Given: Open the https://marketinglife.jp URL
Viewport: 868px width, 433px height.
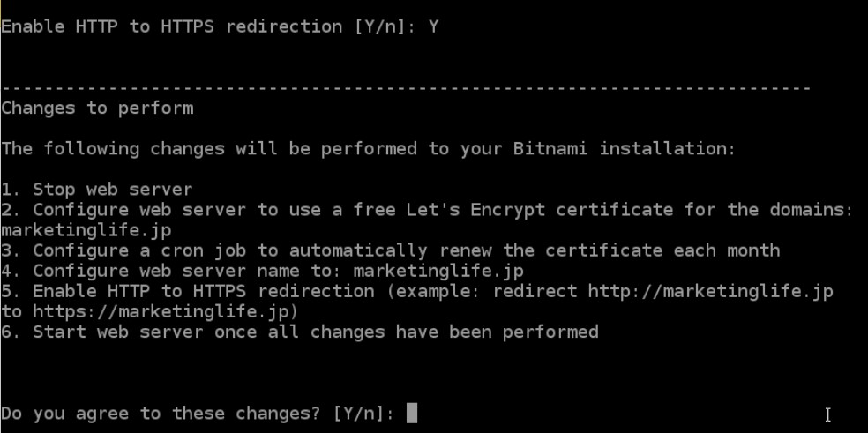Looking at the screenshot, I should (165, 311).
